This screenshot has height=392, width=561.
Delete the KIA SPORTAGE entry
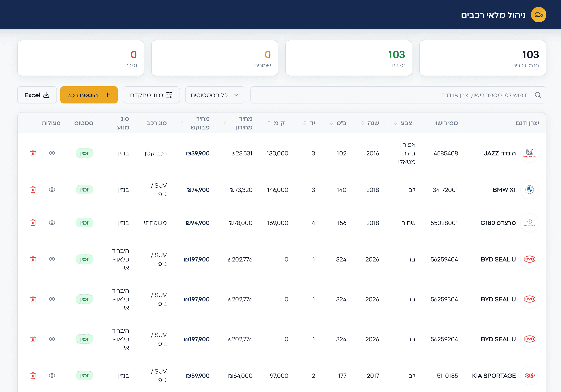(x=33, y=375)
